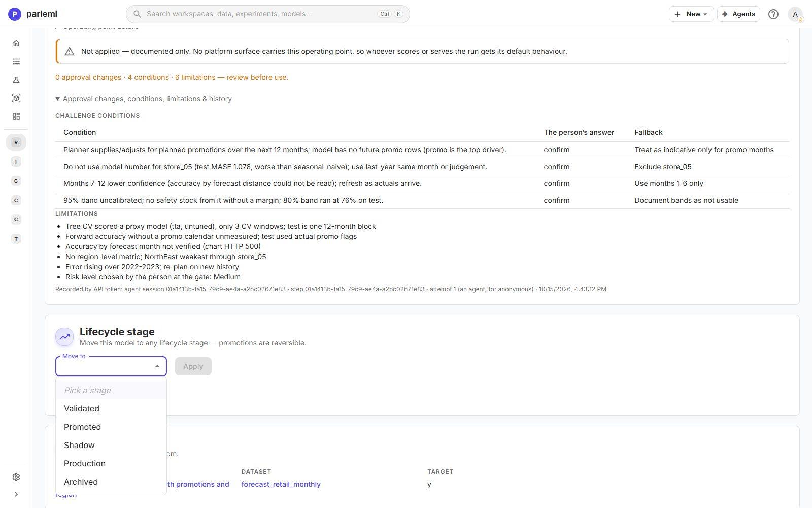Select the T workspace badge in the sidebar

point(16,239)
